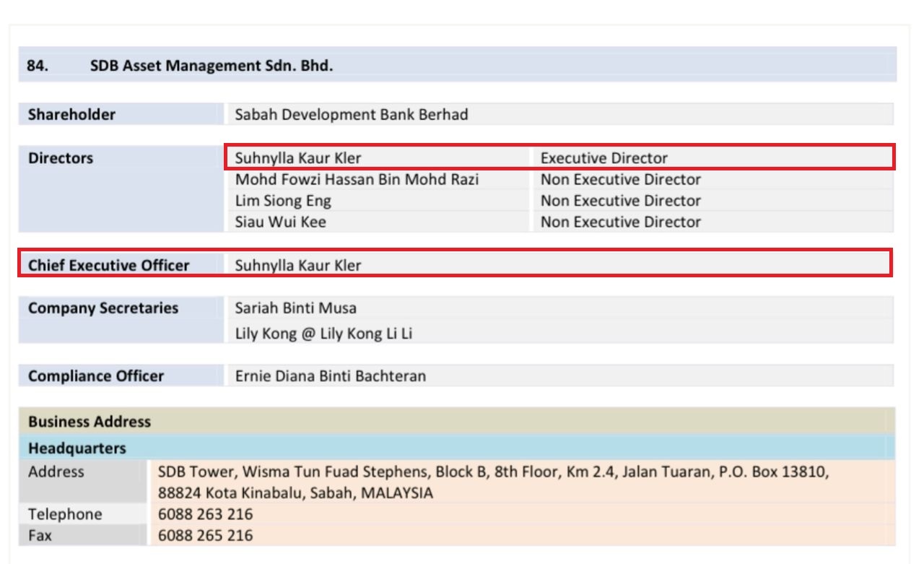Click the Shareholder label
The width and height of the screenshot is (924, 564).
(x=71, y=114)
